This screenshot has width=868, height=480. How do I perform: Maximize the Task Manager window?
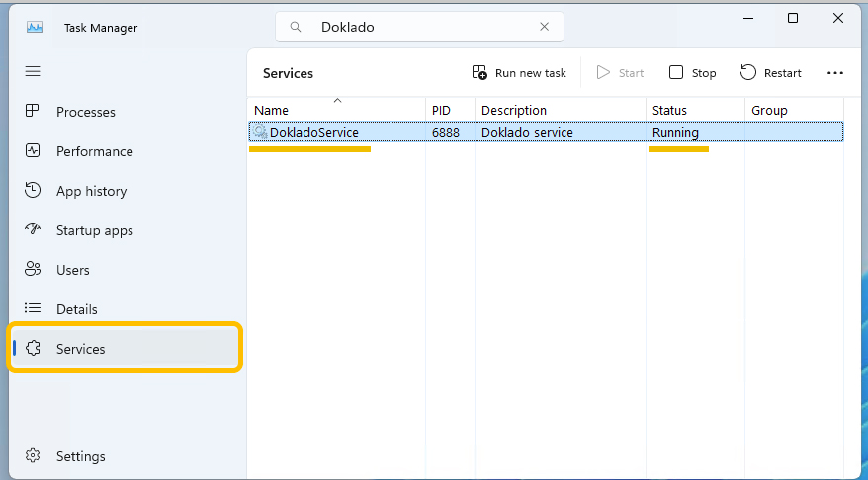click(793, 18)
